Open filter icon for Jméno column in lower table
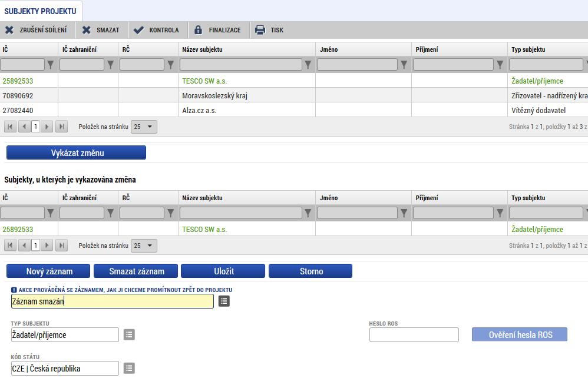588x388 pixels. [404, 213]
